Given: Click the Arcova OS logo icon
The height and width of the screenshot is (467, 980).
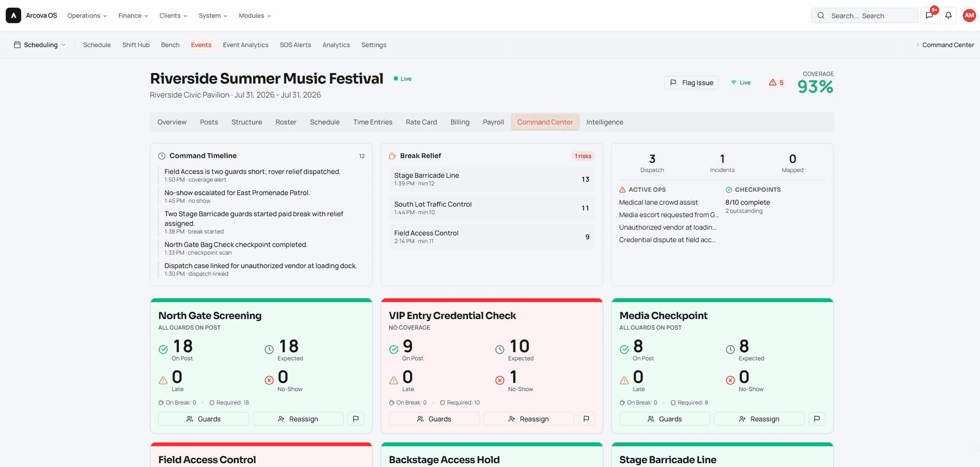Looking at the screenshot, I should click(x=13, y=15).
